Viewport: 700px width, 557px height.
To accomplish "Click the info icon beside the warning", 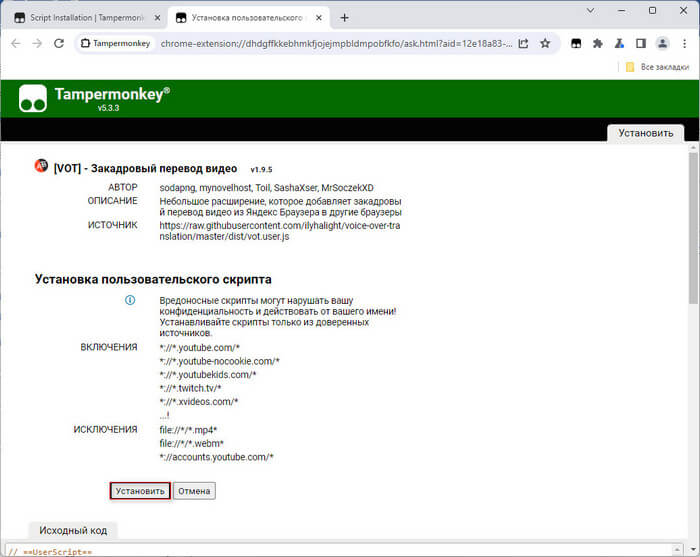I will [x=130, y=300].
